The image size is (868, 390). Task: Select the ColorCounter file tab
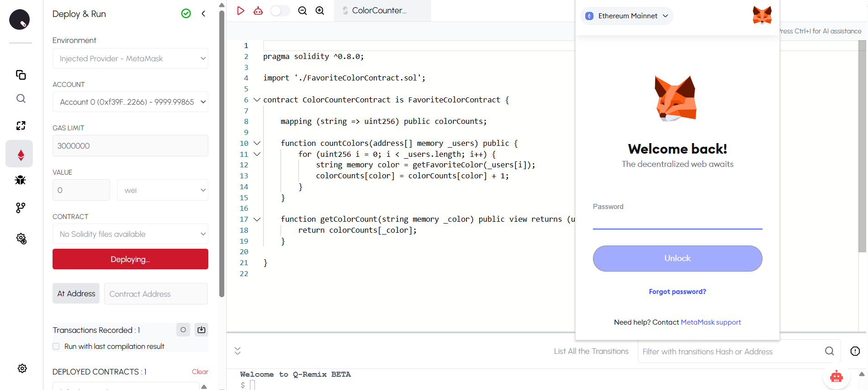point(379,11)
